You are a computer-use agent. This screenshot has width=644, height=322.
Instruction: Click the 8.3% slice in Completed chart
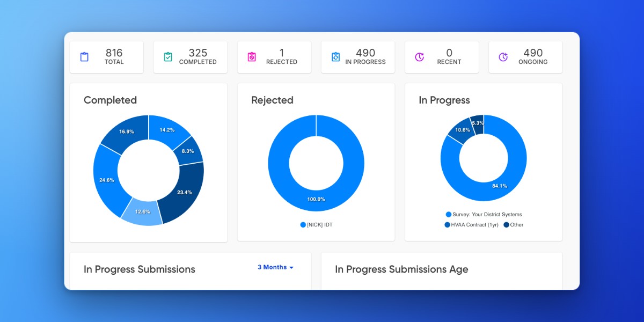tap(188, 151)
